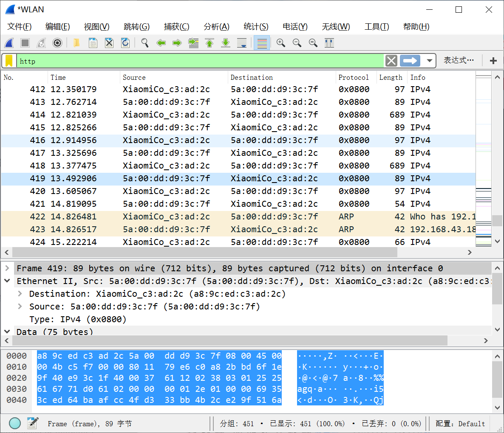
Task: Open the 编辑(E) menu
Action: (x=57, y=27)
